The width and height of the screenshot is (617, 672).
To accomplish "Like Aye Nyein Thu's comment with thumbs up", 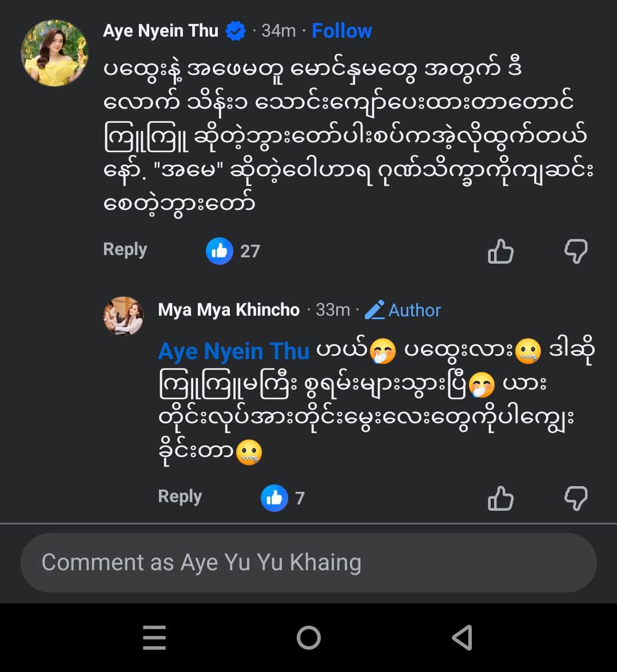I will [x=500, y=252].
